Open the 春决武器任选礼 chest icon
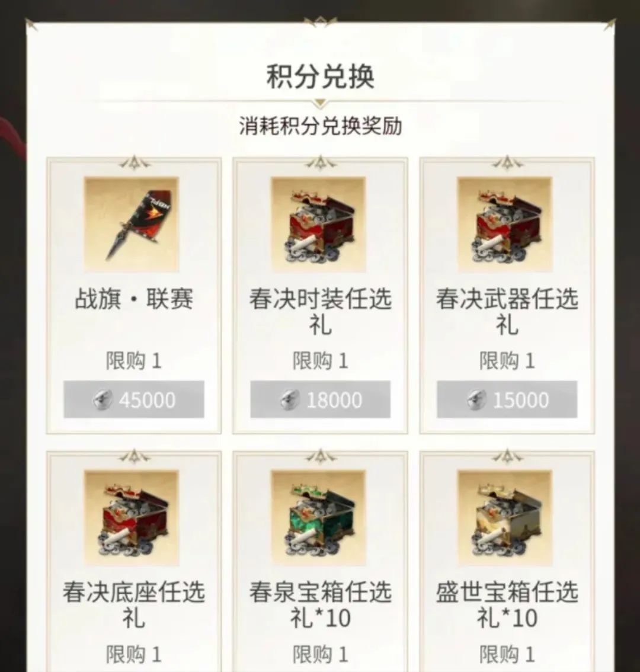The width and height of the screenshot is (640, 672). point(505,224)
